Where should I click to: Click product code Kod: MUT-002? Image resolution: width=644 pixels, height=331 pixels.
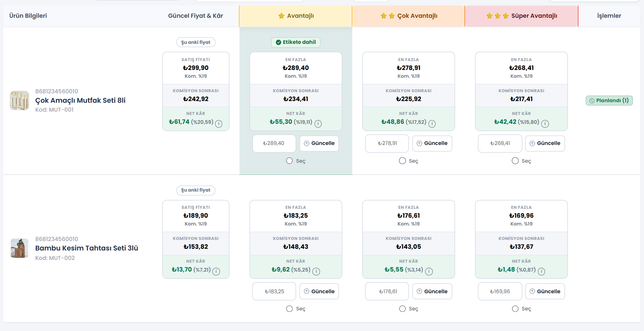pyautogui.click(x=55, y=258)
